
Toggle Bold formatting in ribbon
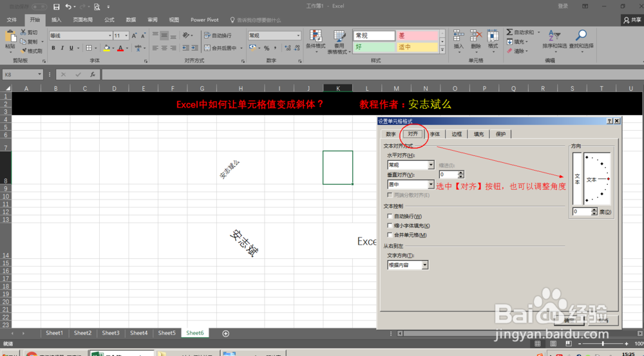pos(53,48)
